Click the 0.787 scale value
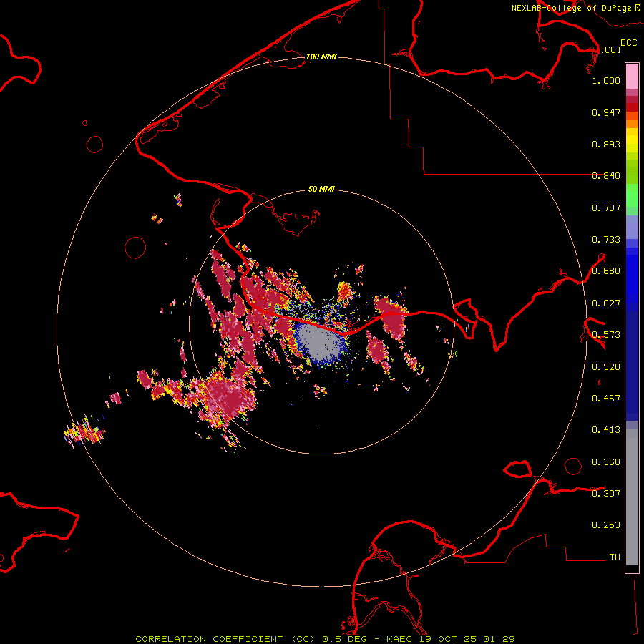644x644 pixels. [606, 208]
